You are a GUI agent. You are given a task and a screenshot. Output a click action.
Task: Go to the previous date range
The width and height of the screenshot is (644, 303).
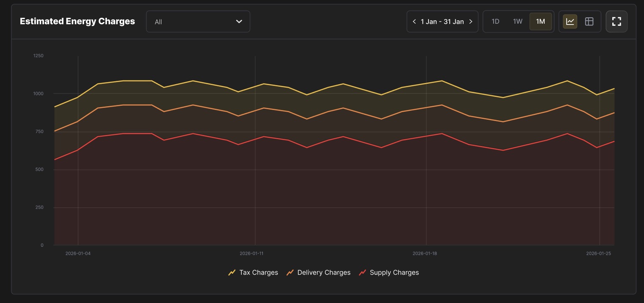click(x=414, y=22)
